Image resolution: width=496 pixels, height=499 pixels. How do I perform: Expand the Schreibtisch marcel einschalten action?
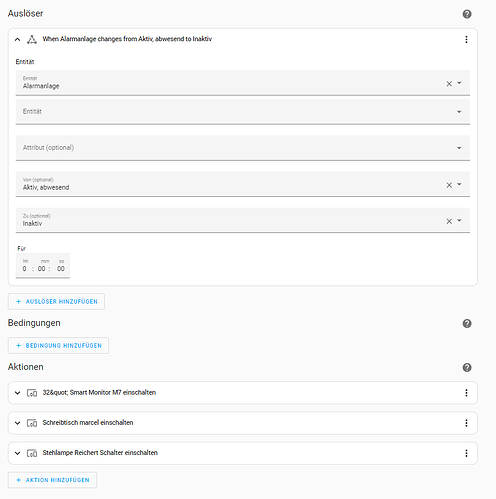coord(18,423)
